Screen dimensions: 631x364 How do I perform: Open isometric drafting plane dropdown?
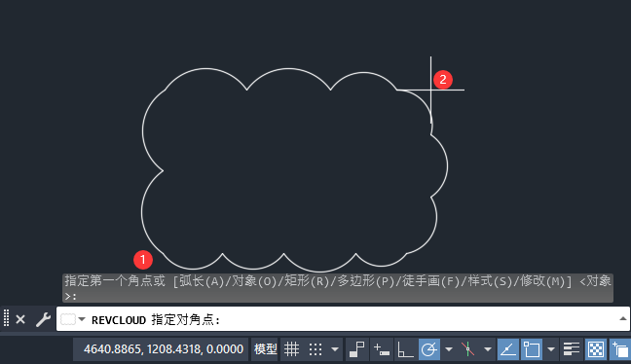[487, 349]
